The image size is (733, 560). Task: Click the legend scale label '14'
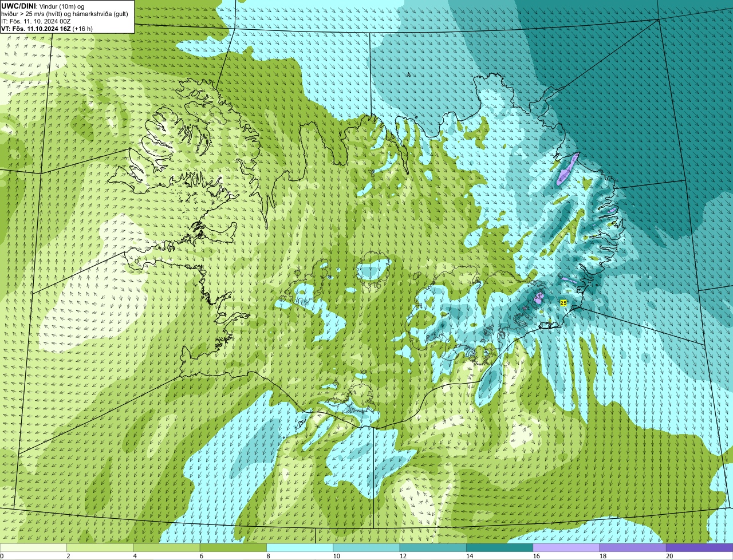coord(470,556)
